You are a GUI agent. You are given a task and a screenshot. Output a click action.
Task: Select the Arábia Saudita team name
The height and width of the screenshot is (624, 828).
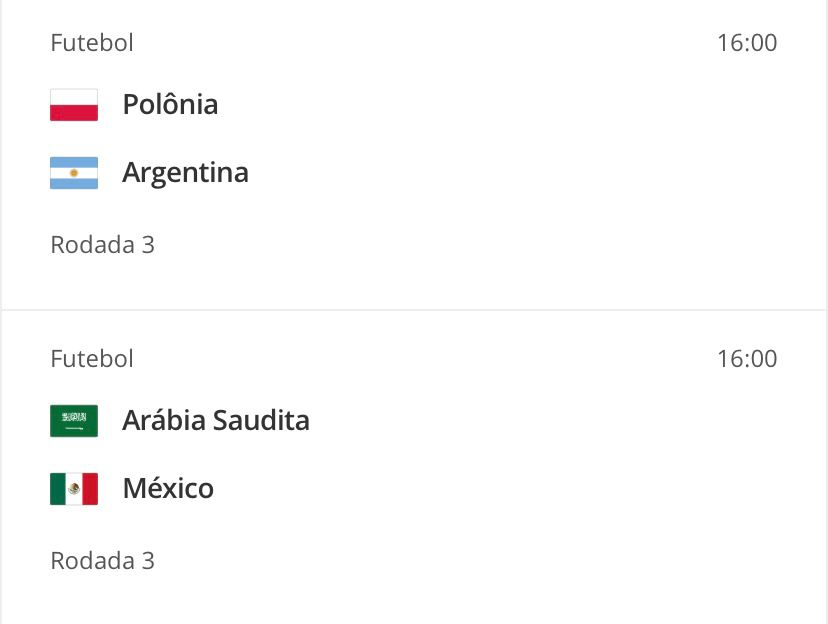coord(216,420)
